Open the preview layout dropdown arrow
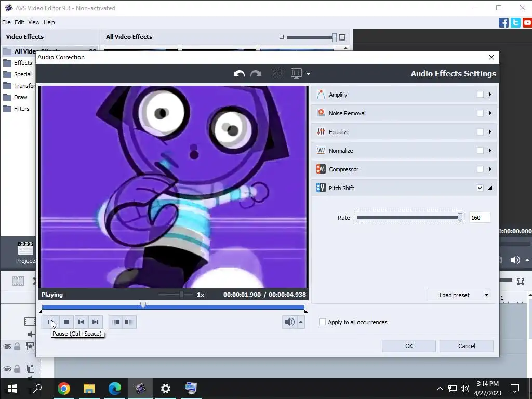Screen dimensions: 532x399 [x=308, y=74]
